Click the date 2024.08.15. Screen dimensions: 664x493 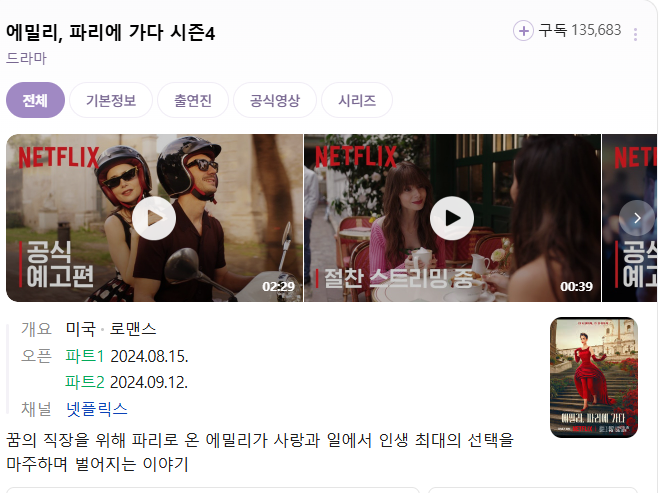(149, 357)
